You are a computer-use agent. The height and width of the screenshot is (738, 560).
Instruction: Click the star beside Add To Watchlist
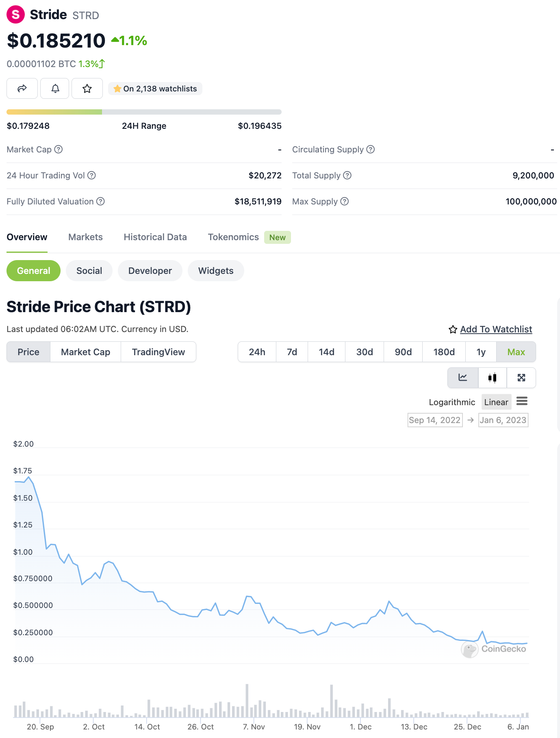(x=453, y=330)
